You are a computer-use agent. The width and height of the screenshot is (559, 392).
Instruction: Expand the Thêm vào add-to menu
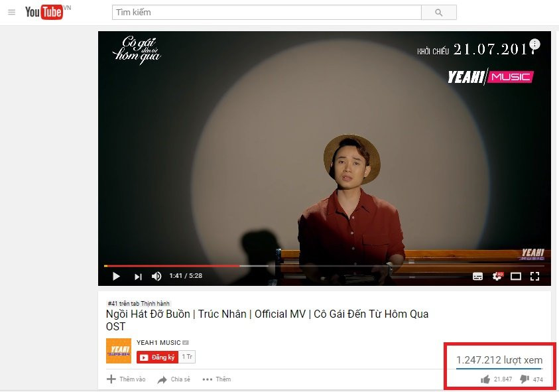126,379
